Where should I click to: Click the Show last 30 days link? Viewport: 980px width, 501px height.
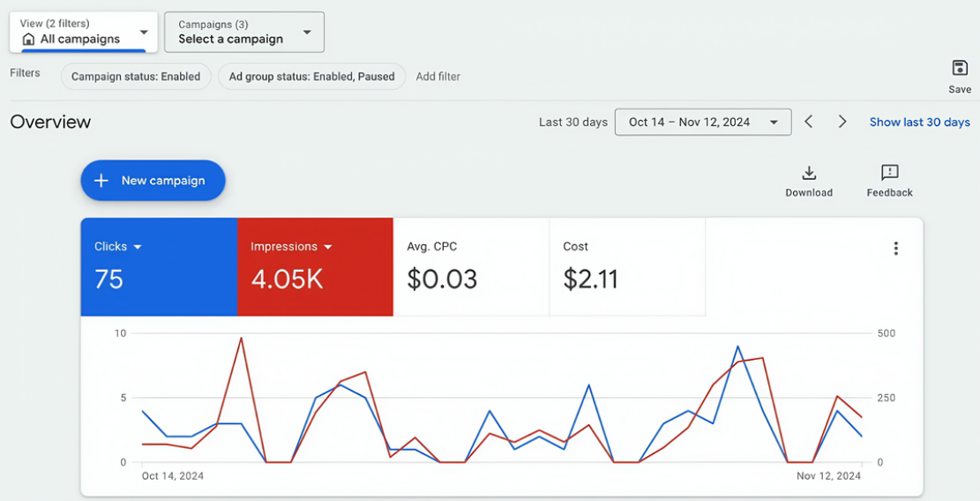919,122
